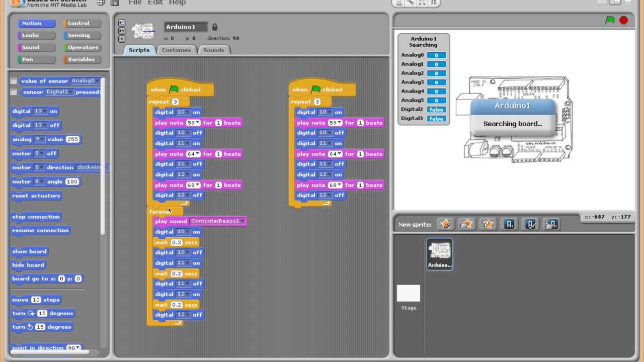Select the scissors delete tool

[411, 3]
